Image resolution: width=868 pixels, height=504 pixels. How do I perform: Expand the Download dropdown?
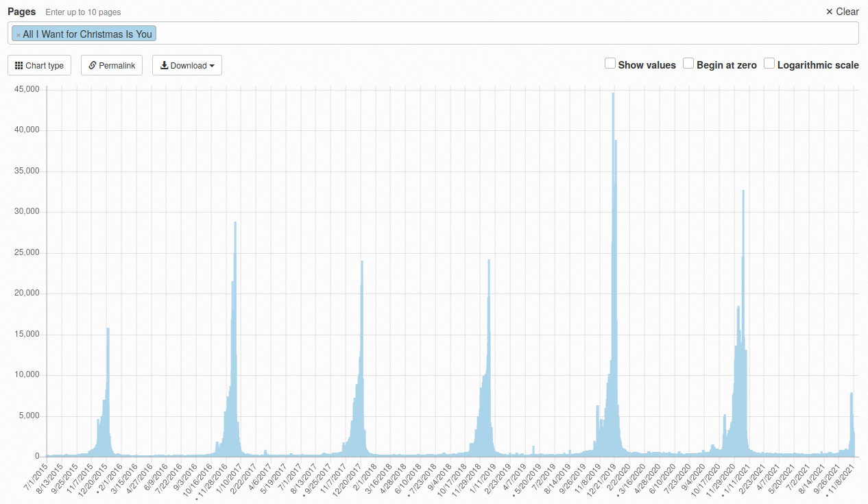[187, 66]
